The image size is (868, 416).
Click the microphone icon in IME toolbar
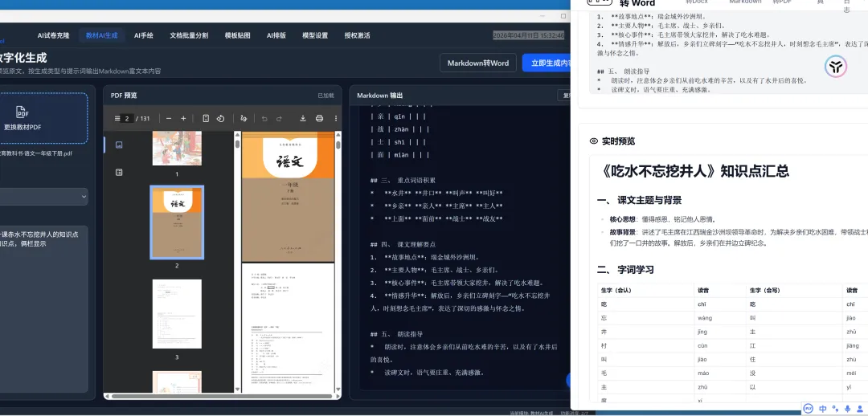click(x=847, y=409)
